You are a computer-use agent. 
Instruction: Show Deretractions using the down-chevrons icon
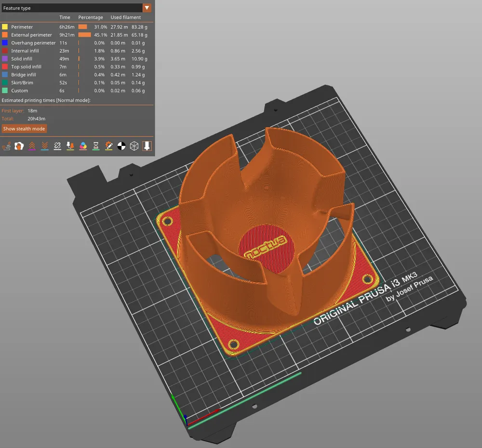pos(44,145)
